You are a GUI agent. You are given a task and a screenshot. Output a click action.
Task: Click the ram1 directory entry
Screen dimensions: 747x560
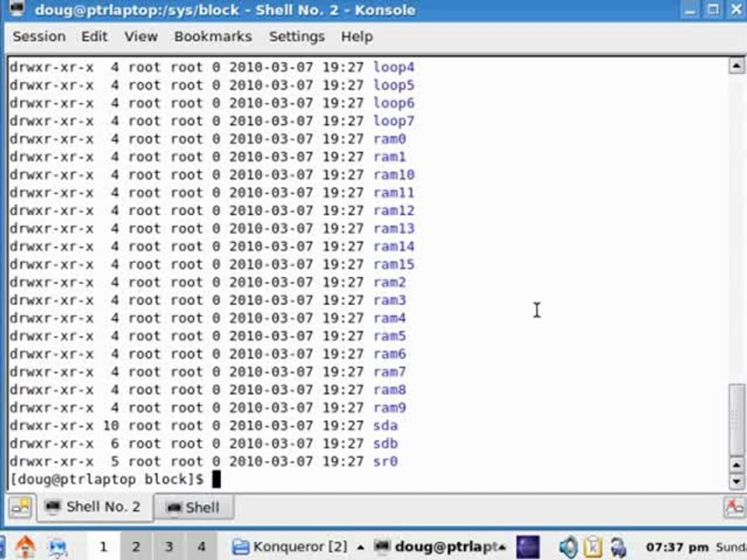[390, 156]
